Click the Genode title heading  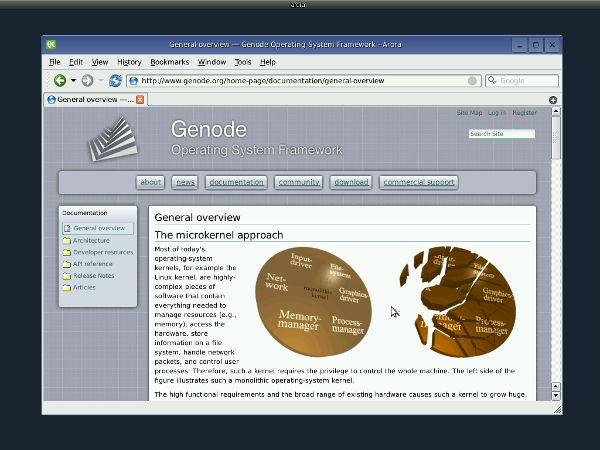[209, 129]
